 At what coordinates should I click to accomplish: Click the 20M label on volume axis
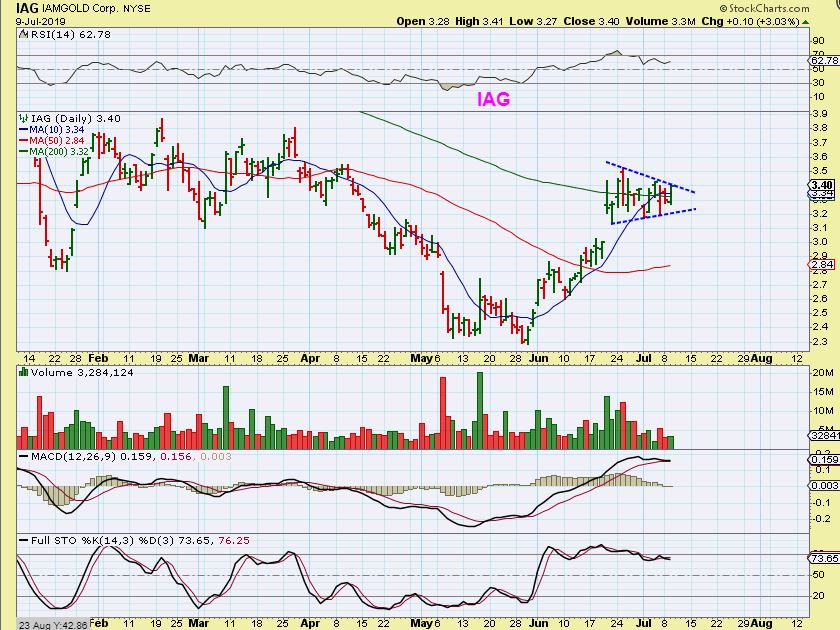point(823,373)
